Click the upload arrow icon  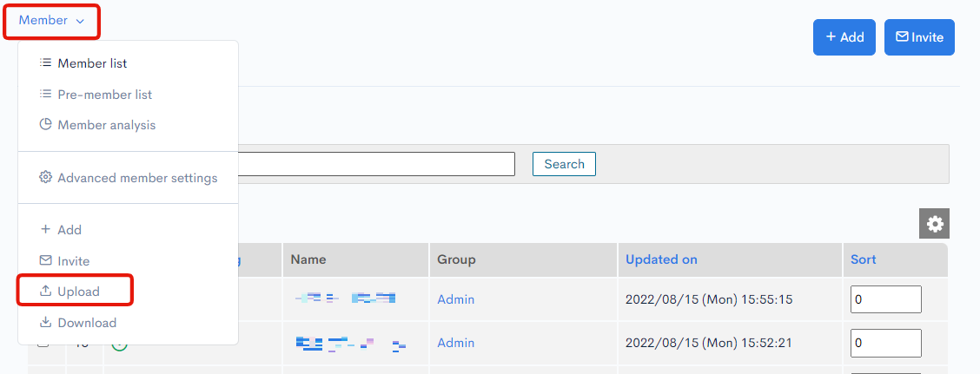[x=45, y=291]
